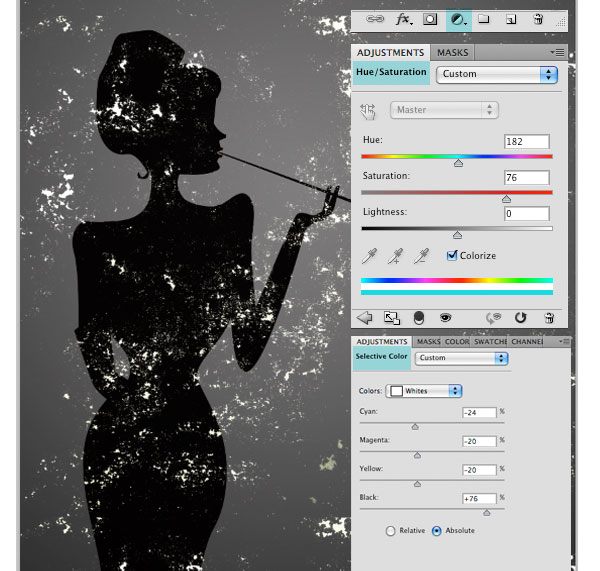Click the Hue value input field
This screenshot has width=600, height=571.
coord(526,142)
